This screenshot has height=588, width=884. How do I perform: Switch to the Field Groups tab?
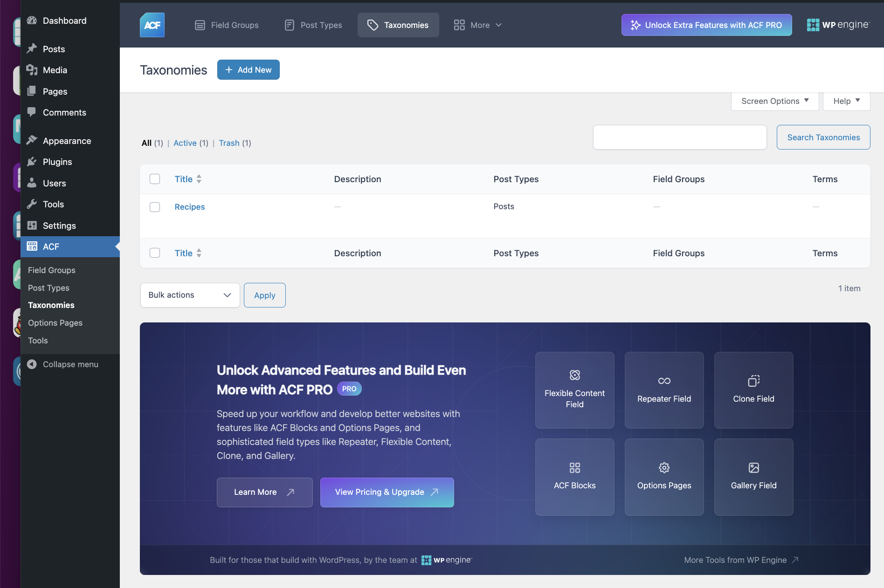[x=227, y=25]
